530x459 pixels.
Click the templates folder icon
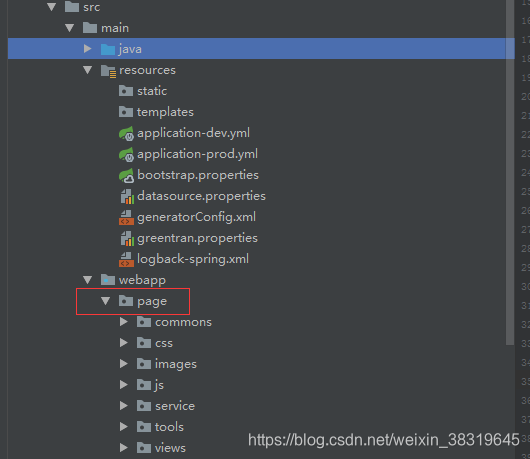point(126,112)
